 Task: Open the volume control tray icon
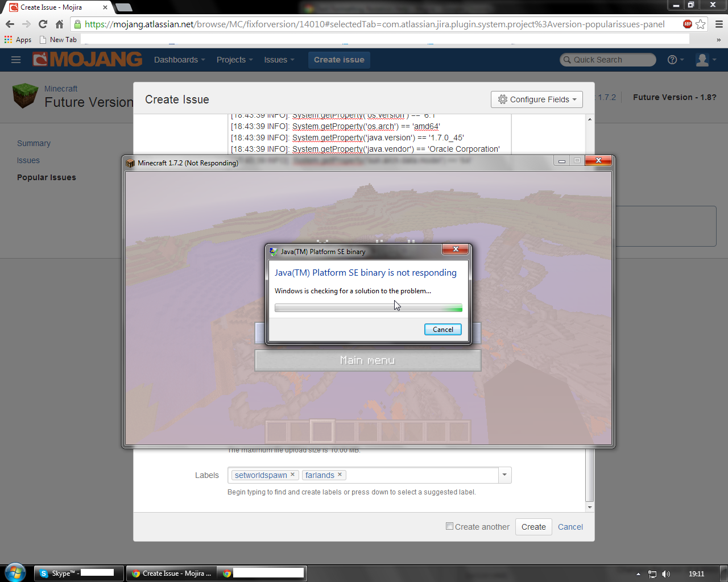click(x=666, y=574)
